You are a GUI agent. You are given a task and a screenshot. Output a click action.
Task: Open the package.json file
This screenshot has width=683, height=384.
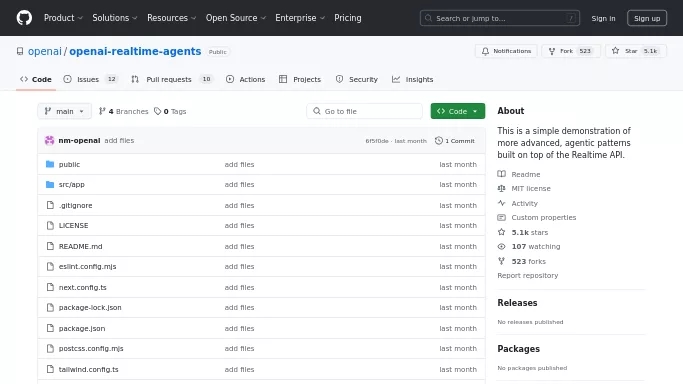pos(82,328)
